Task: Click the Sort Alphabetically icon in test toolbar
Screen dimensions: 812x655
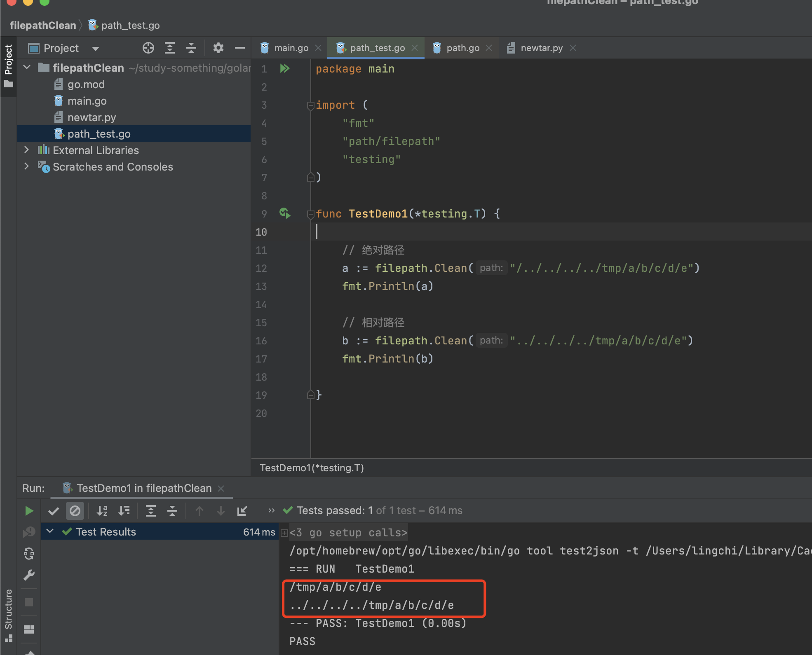Action: pyautogui.click(x=102, y=511)
